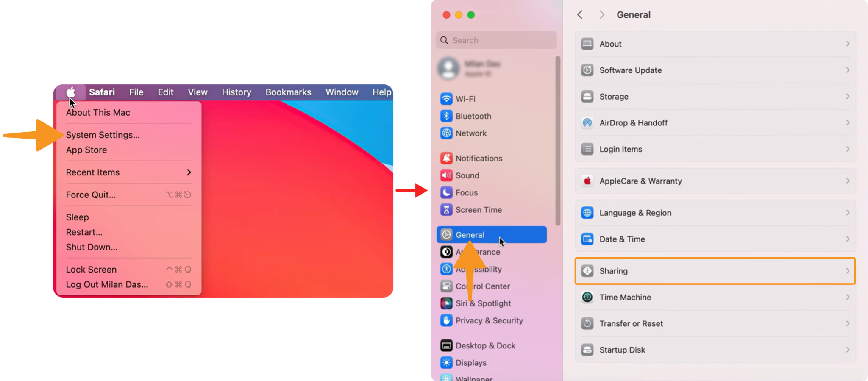This screenshot has width=868, height=381.
Task: Click the sidebar scrollbar
Action: (x=558, y=141)
